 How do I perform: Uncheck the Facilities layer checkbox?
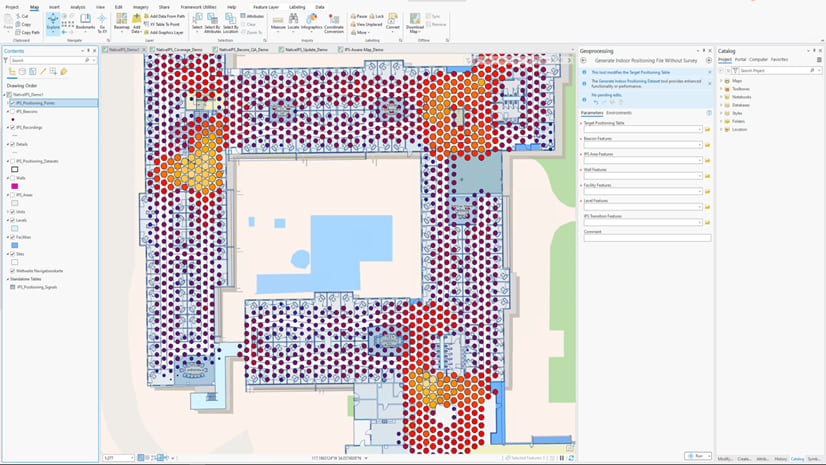pyautogui.click(x=12, y=237)
